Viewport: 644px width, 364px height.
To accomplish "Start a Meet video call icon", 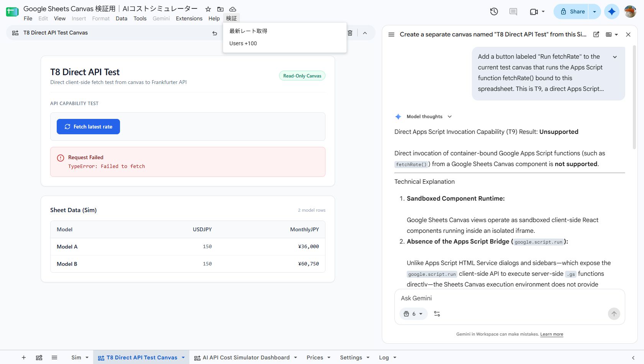I will 534,12.
